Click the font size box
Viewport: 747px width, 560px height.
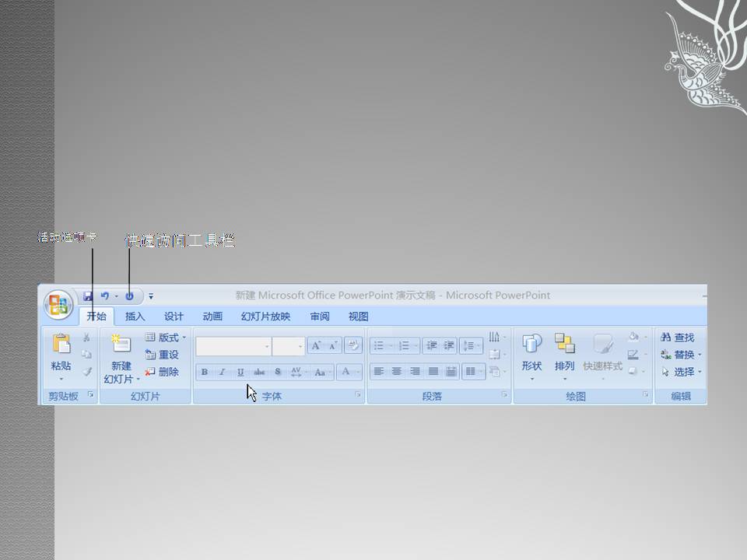289,346
